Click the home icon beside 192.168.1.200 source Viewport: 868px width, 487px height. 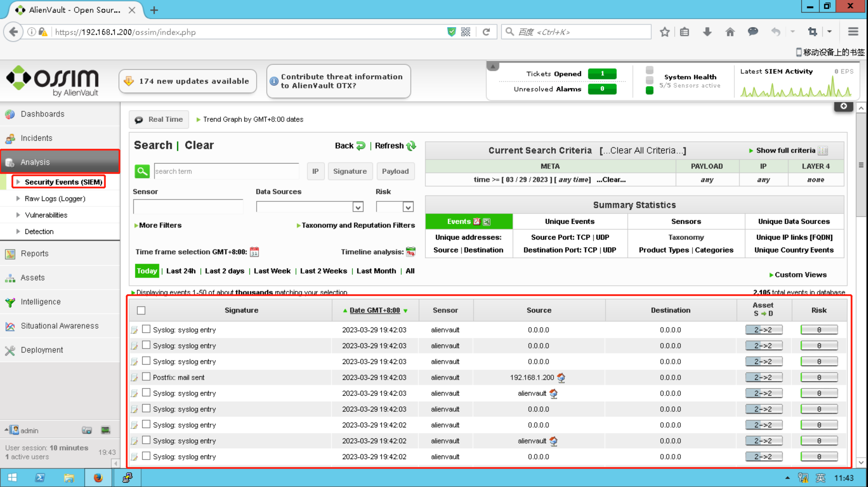coord(561,378)
